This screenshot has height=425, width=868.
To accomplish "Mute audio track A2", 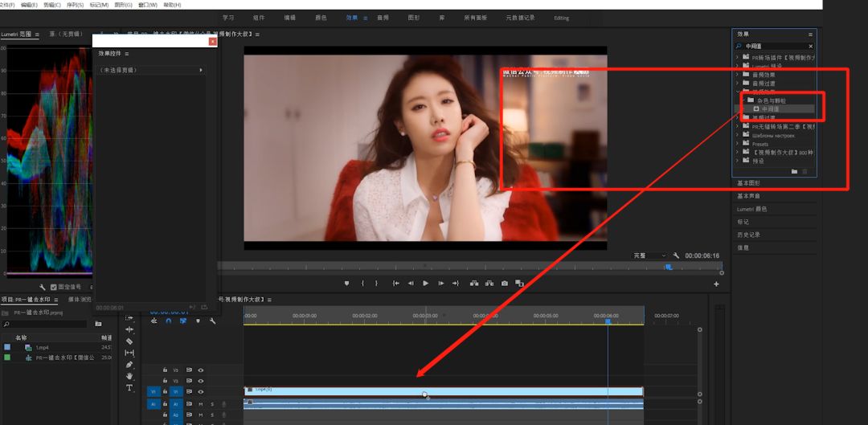I will coord(200,415).
